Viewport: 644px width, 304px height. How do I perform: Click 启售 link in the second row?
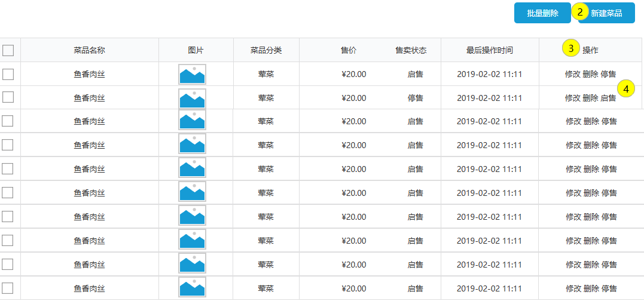tap(608, 98)
